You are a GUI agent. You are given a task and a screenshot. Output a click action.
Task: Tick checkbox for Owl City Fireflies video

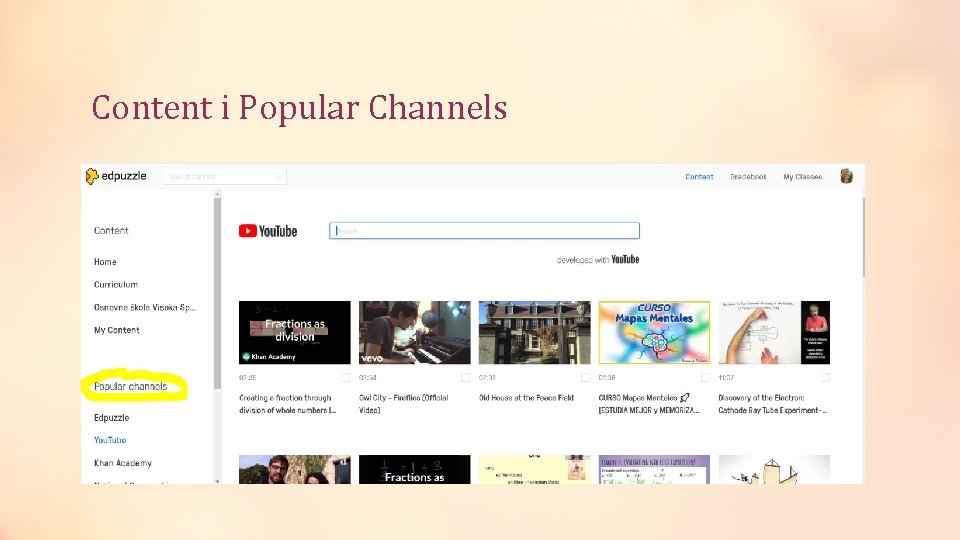coord(465,378)
